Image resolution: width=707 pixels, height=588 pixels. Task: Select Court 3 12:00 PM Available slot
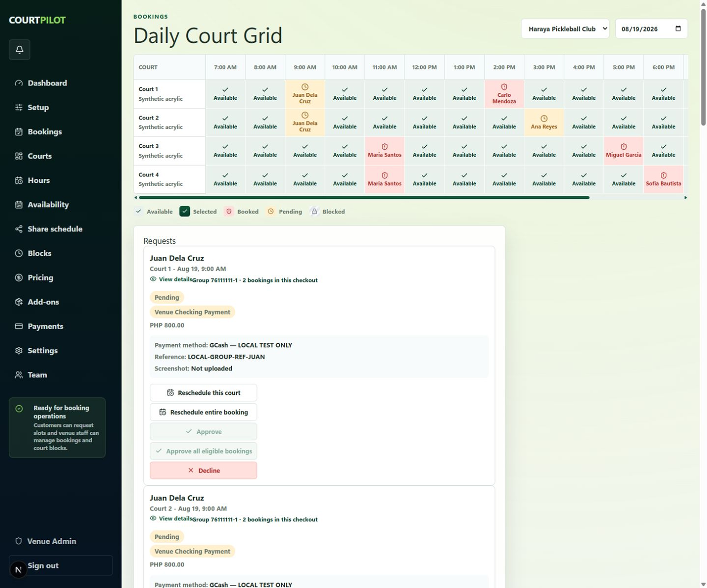tap(424, 151)
